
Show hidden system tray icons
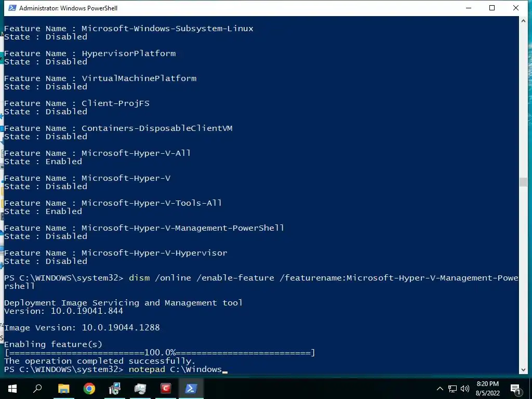click(440, 389)
